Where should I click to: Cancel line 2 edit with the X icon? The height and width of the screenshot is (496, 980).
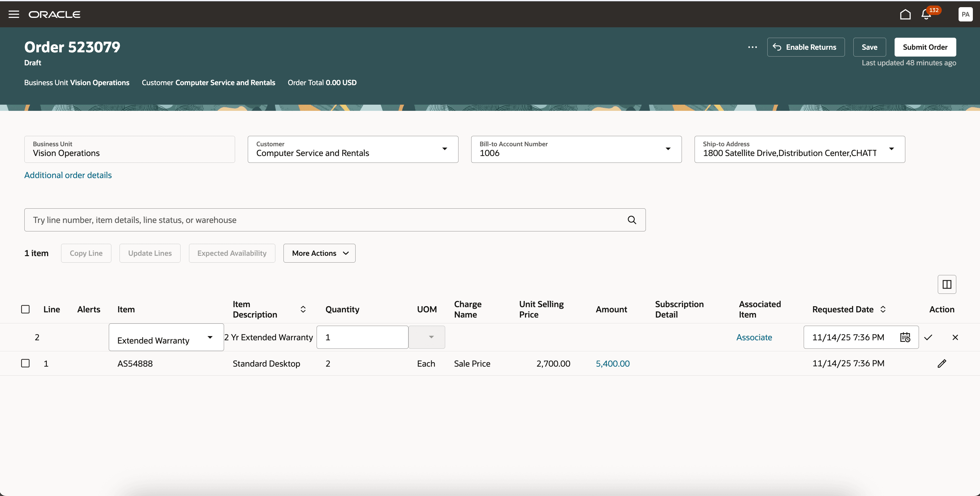click(x=955, y=337)
